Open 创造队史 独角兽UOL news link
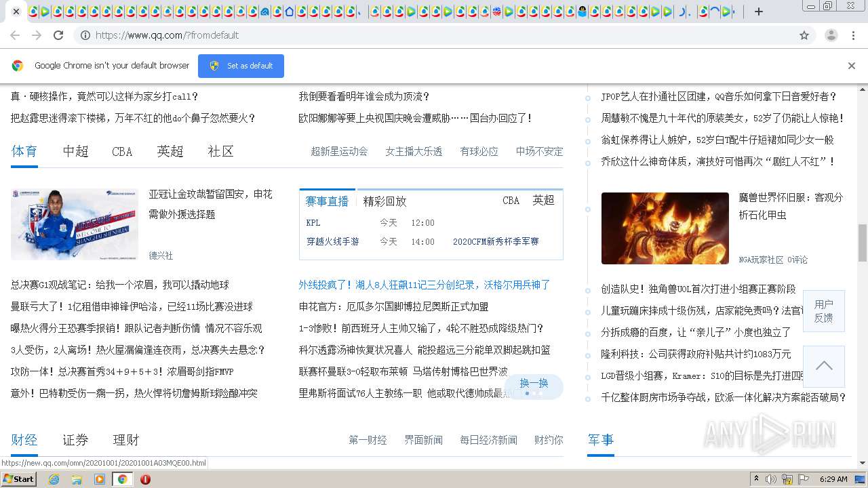 698,289
